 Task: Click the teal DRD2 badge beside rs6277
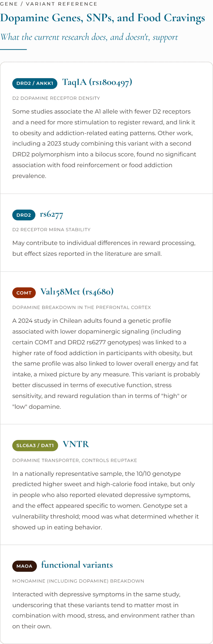pos(24,215)
